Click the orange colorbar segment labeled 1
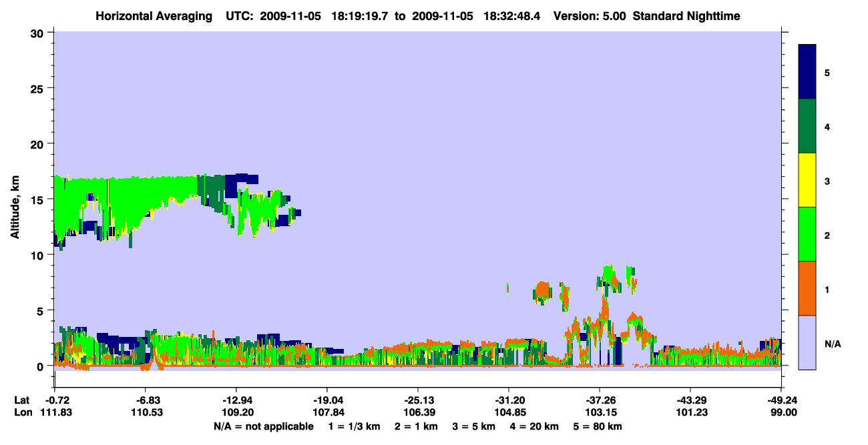868x445 pixels. click(x=808, y=288)
